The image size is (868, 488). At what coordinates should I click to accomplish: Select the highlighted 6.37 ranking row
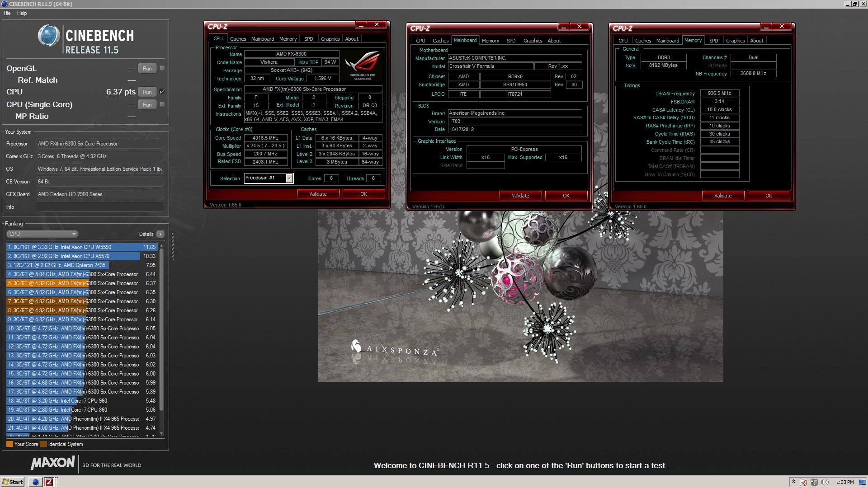point(82,283)
